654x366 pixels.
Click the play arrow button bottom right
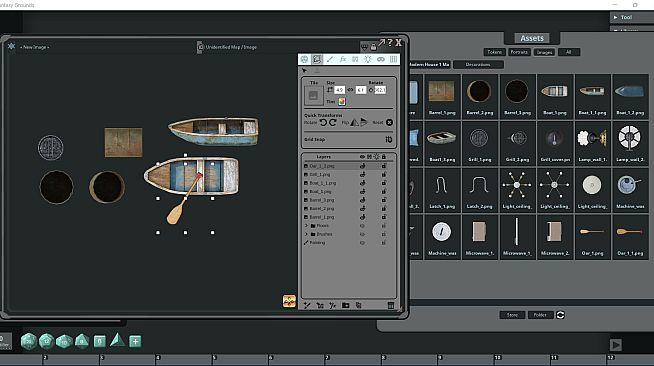[616, 344]
